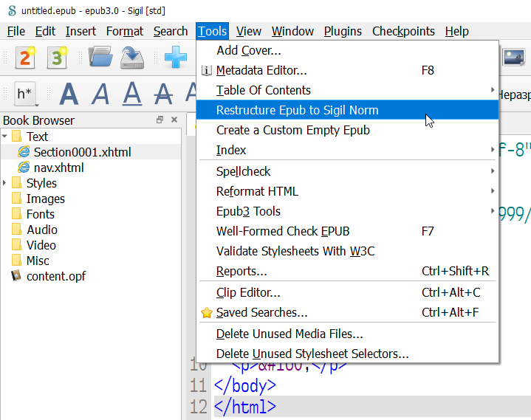The width and height of the screenshot is (531, 420).
Task: Open the Search menu
Action: pyautogui.click(x=171, y=31)
